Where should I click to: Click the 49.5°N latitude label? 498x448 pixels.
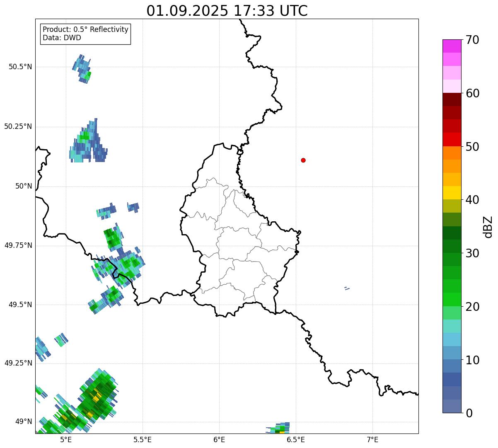pos(20,305)
